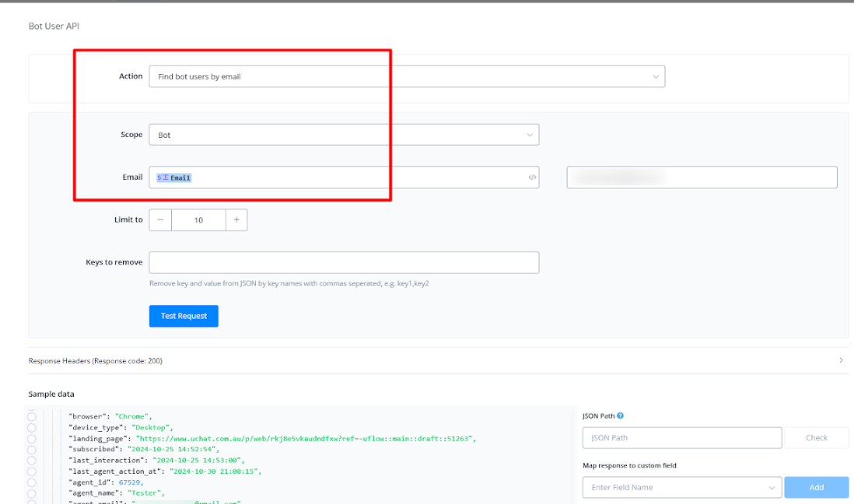Focus the JSON Path text field
Viewport: 854px width, 504px height.
pyautogui.click(x=681, y=438)
